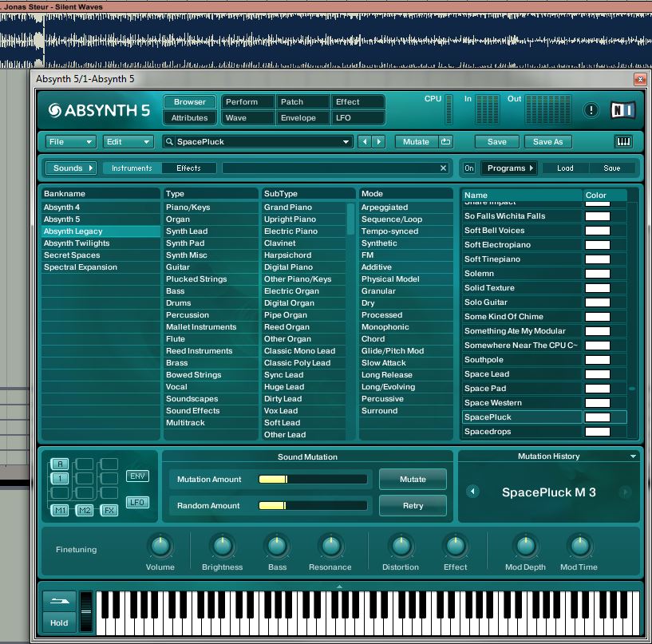Switch to the Patch tab

click(x=302, y=102)
